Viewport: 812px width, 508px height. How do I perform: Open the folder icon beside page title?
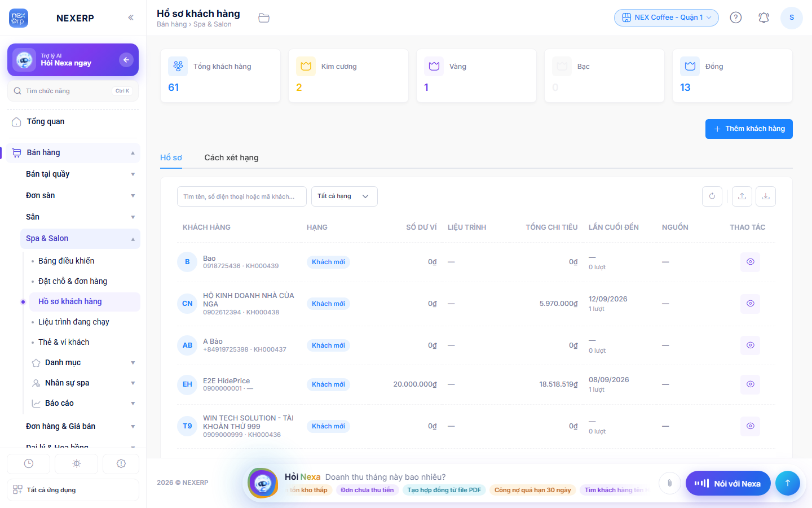(x=264, y=18)
